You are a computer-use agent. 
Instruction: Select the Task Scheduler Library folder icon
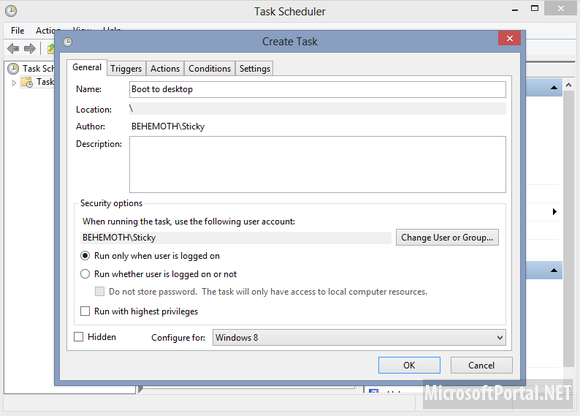point(27,82)
